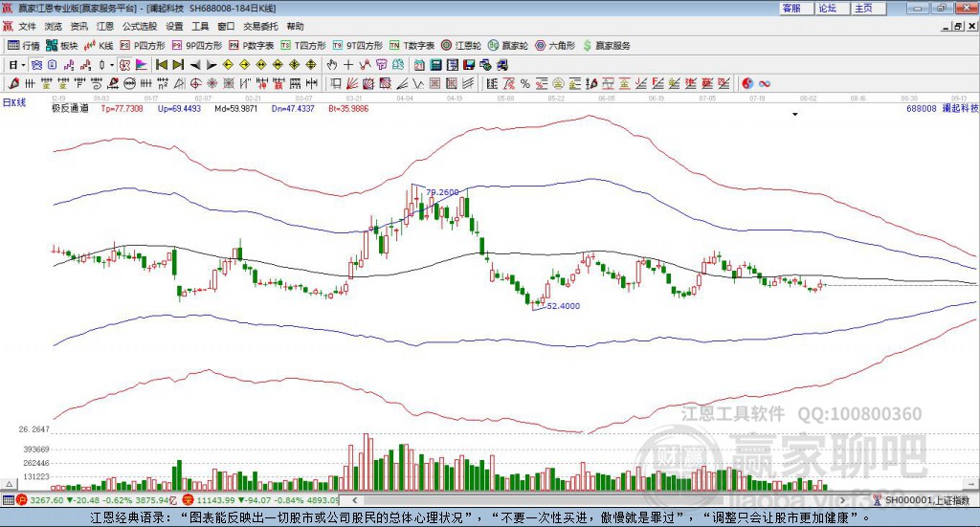Image resolution: width=980 pixels, height=527 pixels.
Task: Click the Shanghai index 3267.60 status value
Action: click(x=47, y=500)
